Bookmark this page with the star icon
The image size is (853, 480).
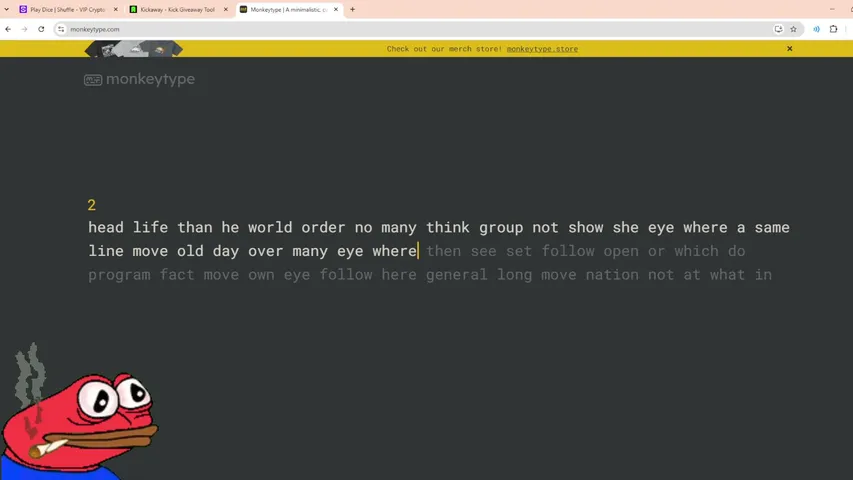coord(793,29)
